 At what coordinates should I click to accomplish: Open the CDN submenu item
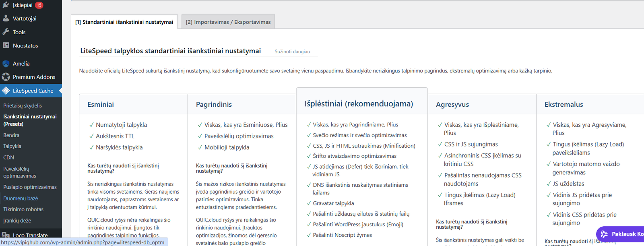[x=8, y=157]
